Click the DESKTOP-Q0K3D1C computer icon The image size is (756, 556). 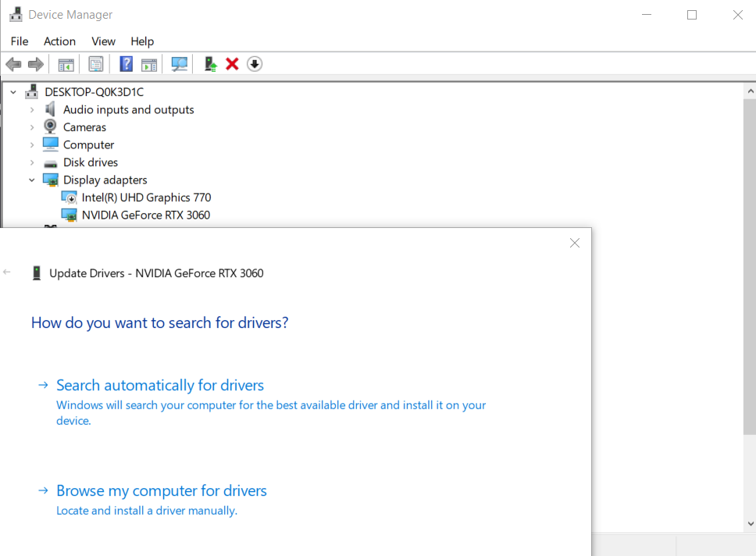32,91
